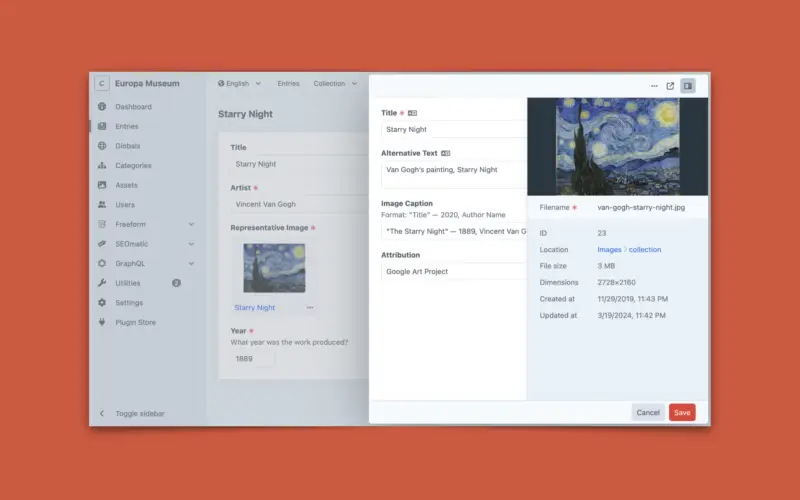Select Assets in the sidebar
This screenshot has height=500, width=800.
point(127,185)
